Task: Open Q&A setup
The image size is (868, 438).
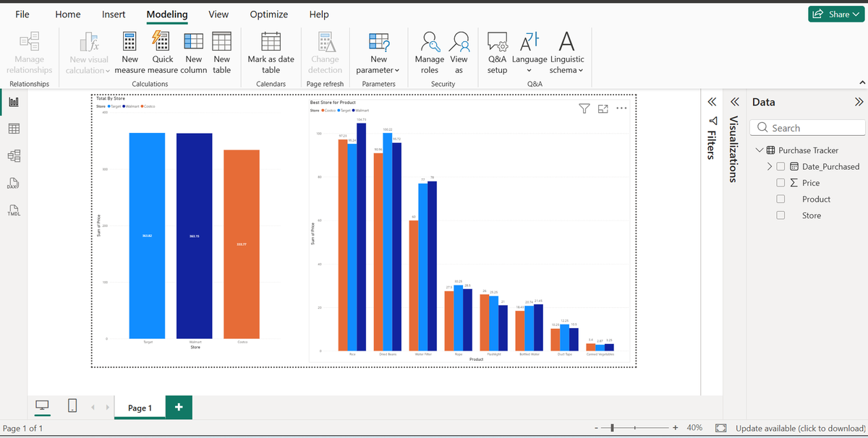Action: (498, 52)
